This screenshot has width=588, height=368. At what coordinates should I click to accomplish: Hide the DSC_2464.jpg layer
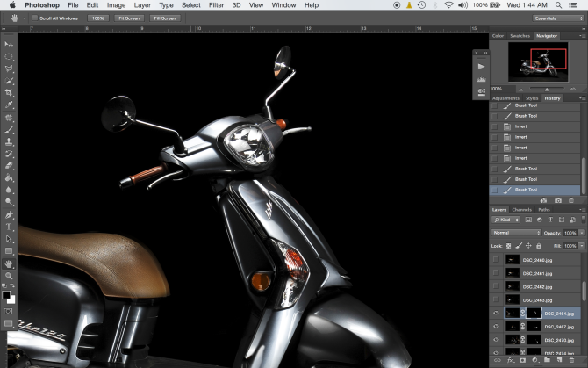point(496,313)
